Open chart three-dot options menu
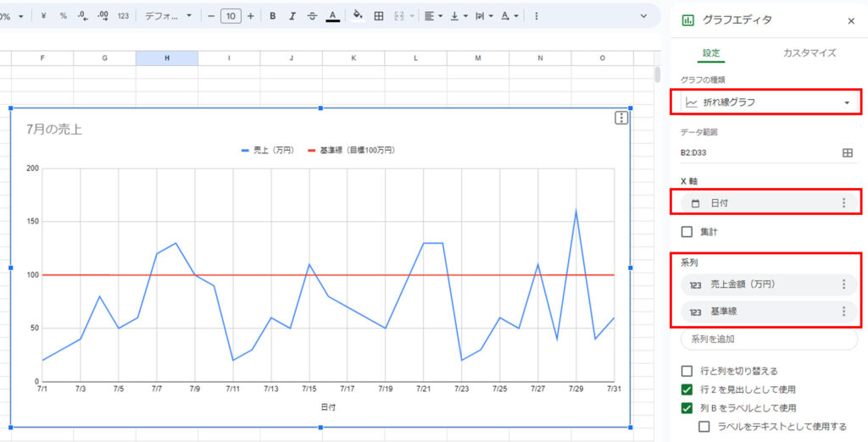 pyautogui.click(x=621, y=119)
